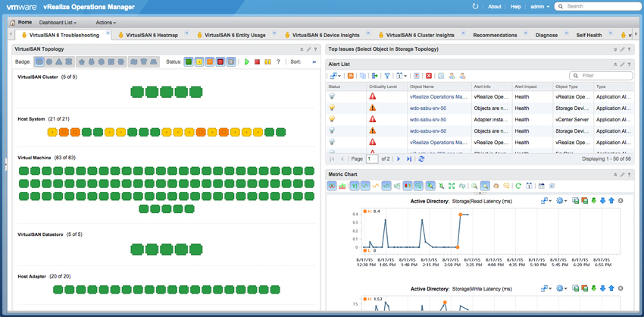Click the Alert List Filter field
Screen dimensions: 644x317
coord(601,76)
